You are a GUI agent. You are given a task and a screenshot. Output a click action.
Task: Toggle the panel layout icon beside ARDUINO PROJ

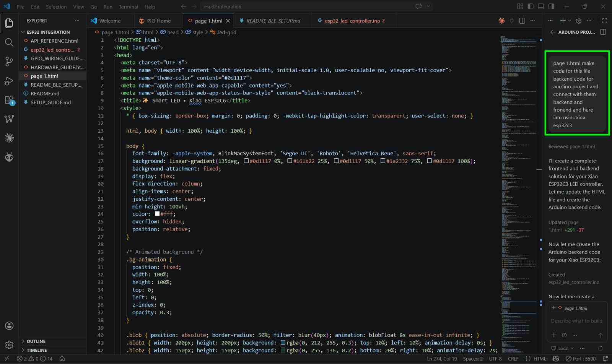(x=603, y=32)
